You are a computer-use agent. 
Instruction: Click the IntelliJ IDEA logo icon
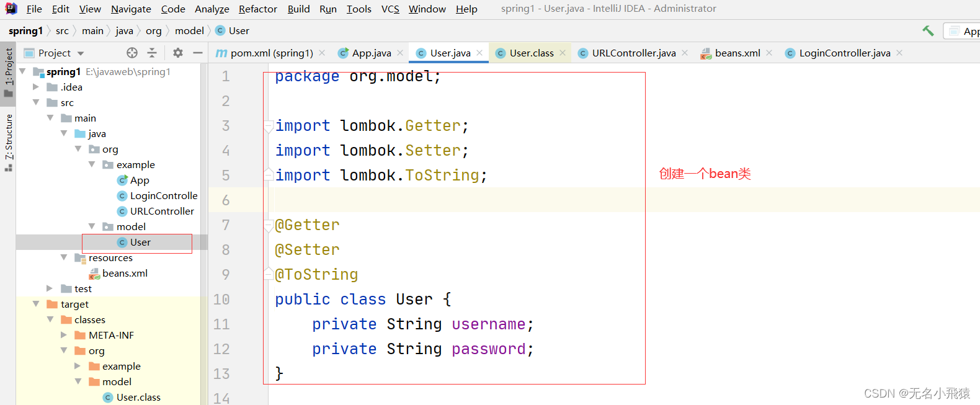(x=11, y=9)
